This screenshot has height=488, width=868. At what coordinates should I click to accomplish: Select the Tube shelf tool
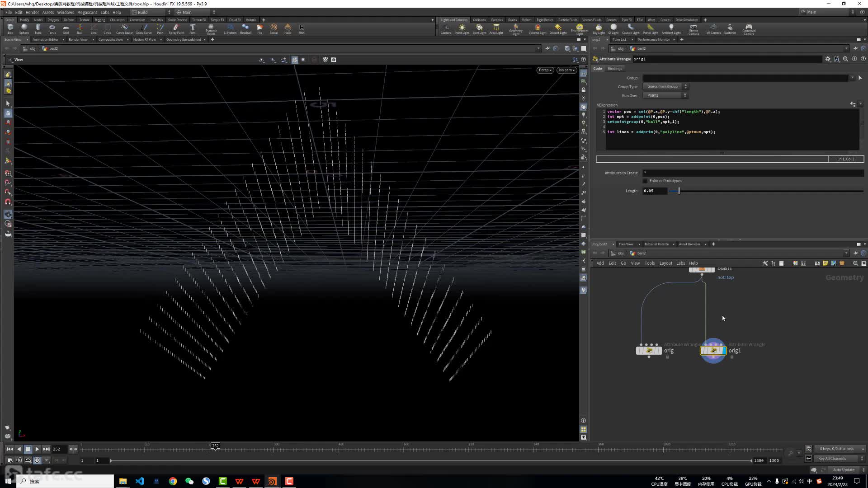coord(38,29)
